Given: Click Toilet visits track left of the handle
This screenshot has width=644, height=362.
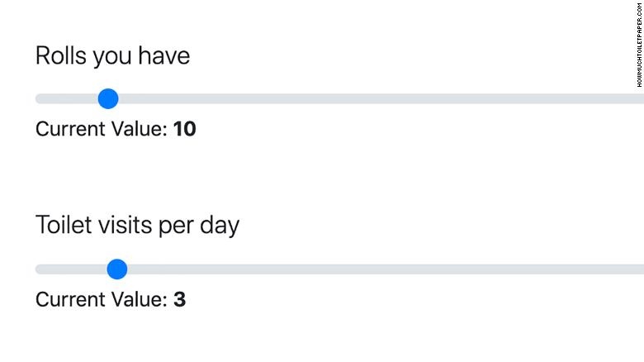Looking at the screenshot, I should coord(70,269).
